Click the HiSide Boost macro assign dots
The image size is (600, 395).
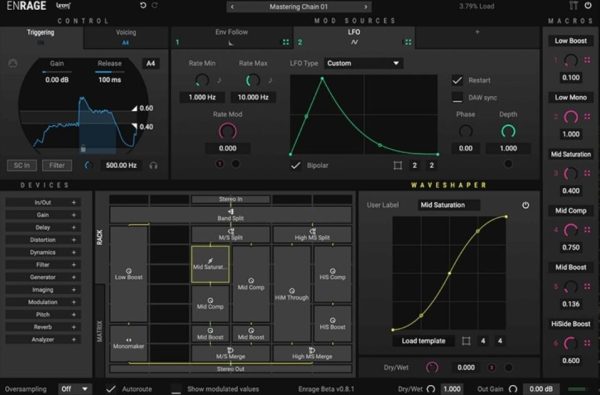[x=587, y=343]
